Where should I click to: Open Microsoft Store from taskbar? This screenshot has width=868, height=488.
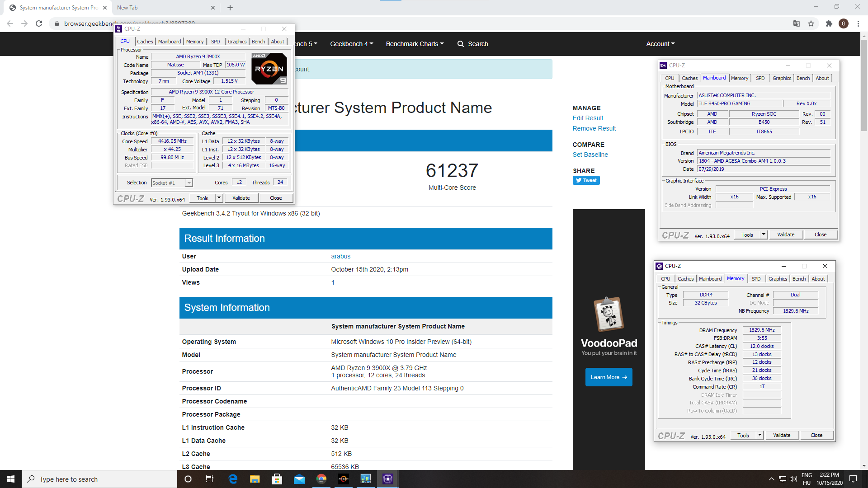[x=277, y=479]
